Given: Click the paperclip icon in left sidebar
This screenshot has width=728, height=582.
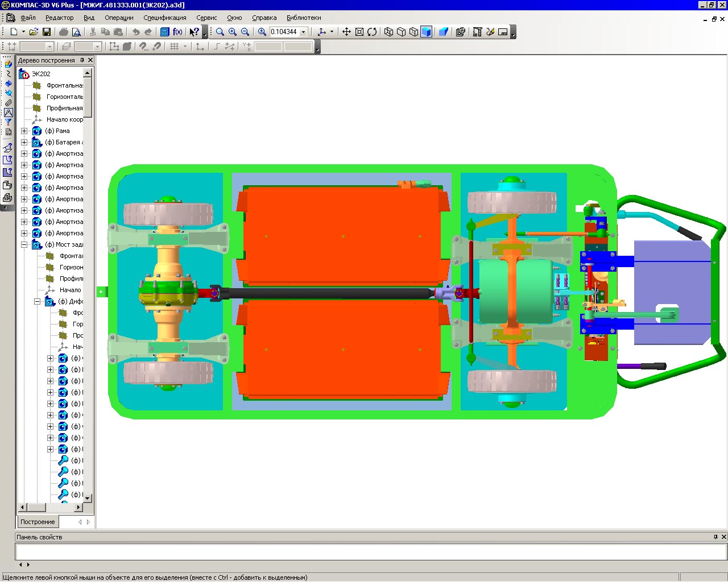Looking at the screenshot, I should coord(8,103).
